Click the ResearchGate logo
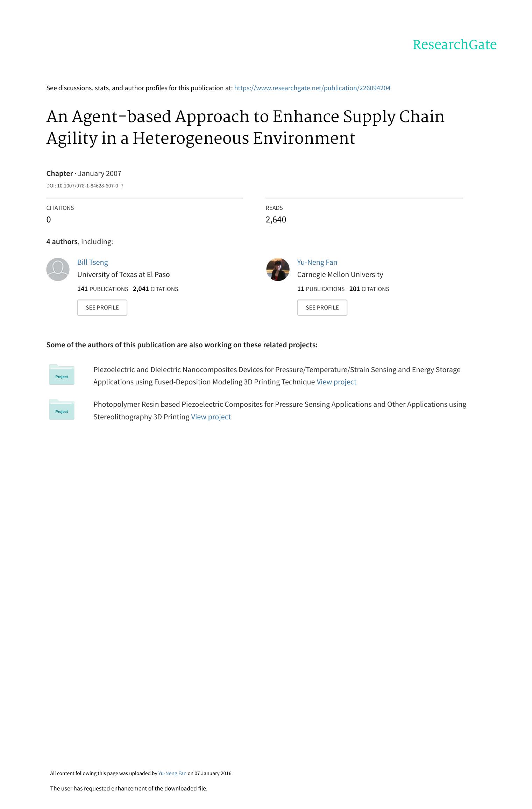532x809 pixels. click(x=454, y=45)
